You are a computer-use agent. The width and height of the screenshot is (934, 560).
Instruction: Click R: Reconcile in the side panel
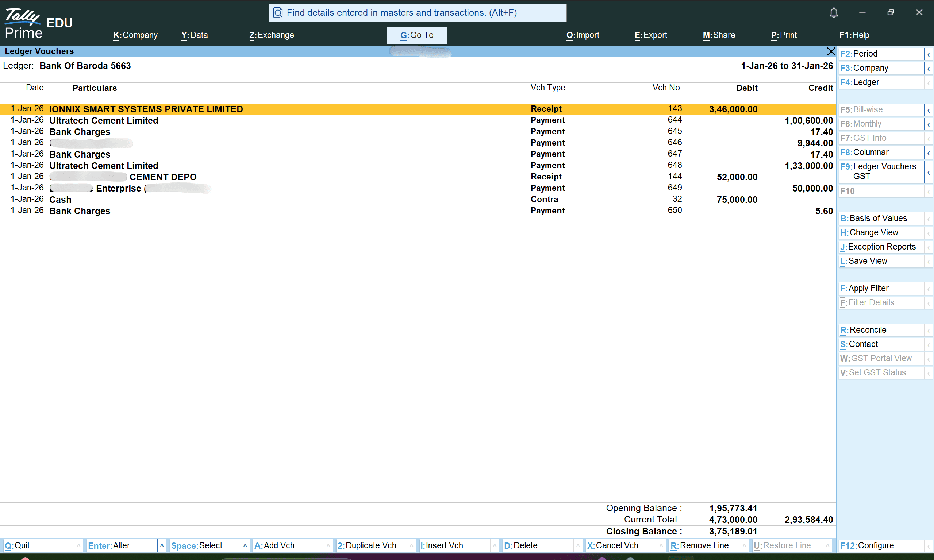881,330
